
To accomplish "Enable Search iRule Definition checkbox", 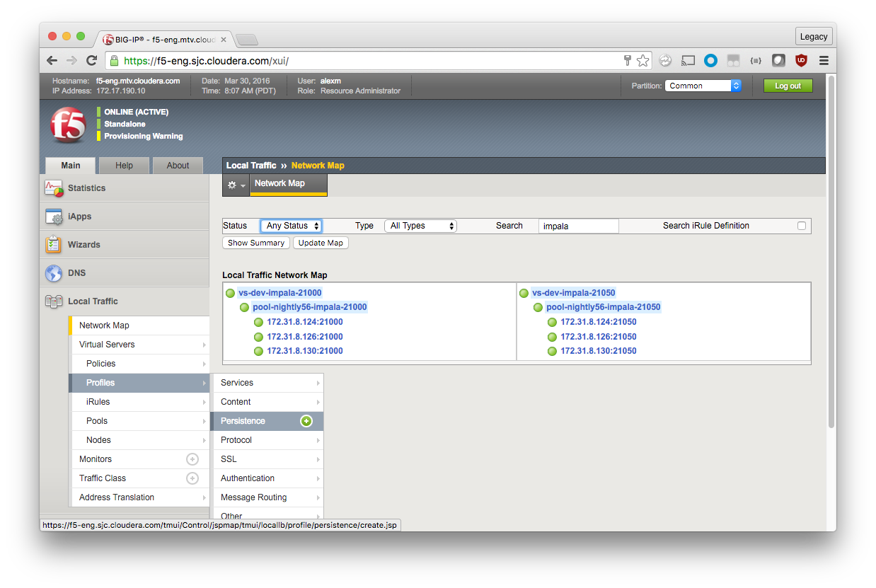I will (802, 226).
